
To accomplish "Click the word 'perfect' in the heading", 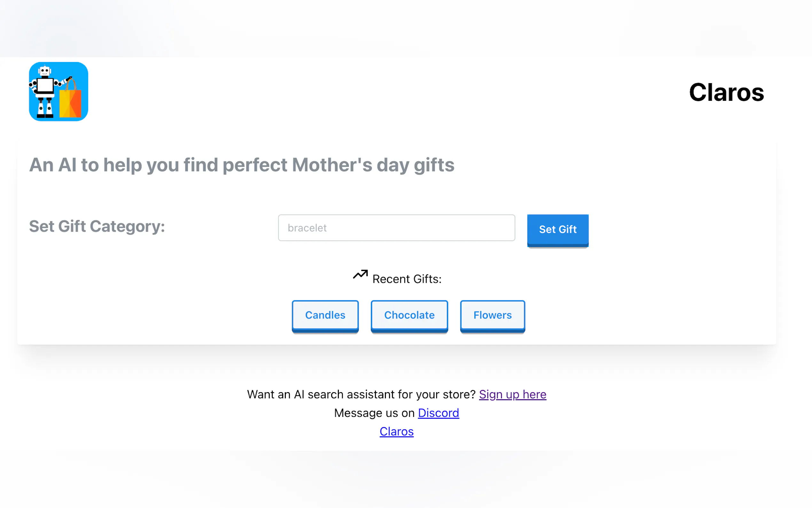I will click(255, 165).
